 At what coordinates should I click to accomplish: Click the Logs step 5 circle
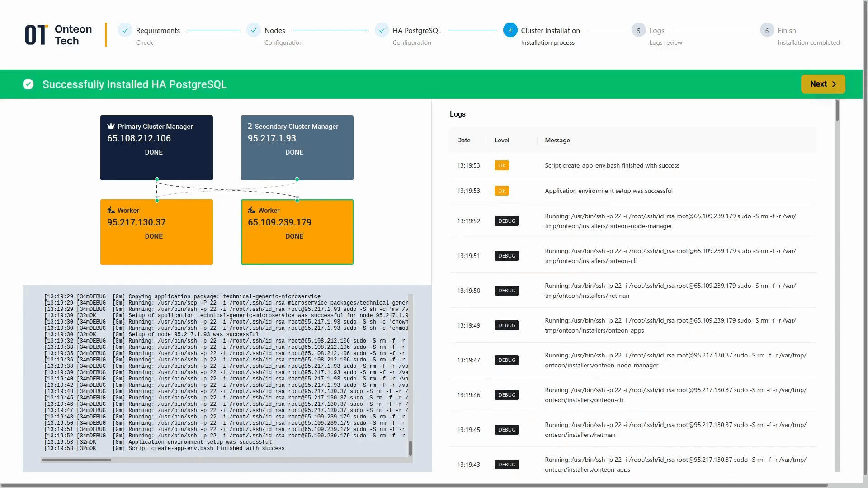point(638,30)
